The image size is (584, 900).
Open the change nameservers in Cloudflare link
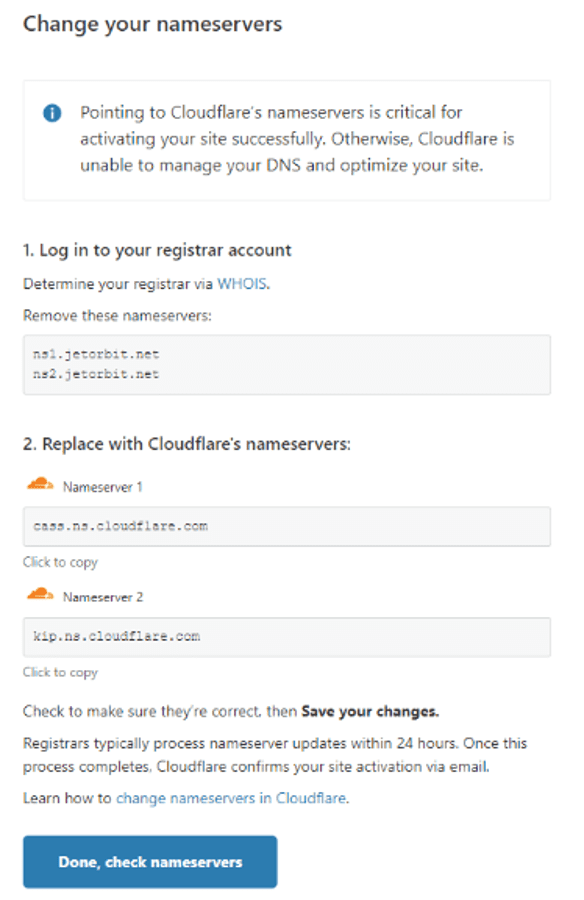coord(231,798)
